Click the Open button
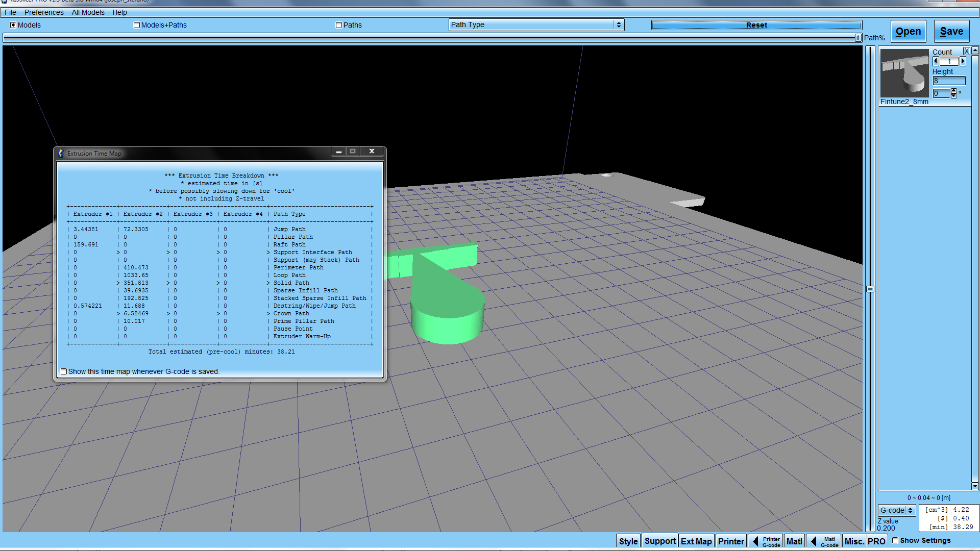 tap(909, 31)
